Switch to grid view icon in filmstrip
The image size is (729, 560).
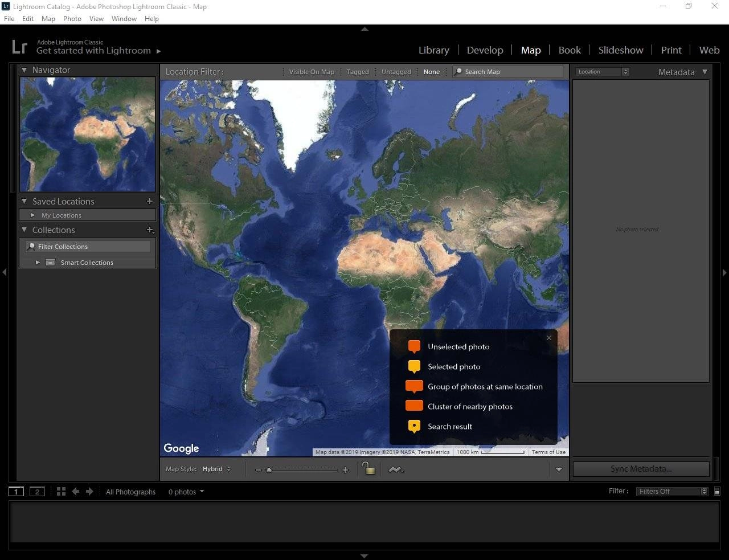pyautogui.click(x=61, y=491)
